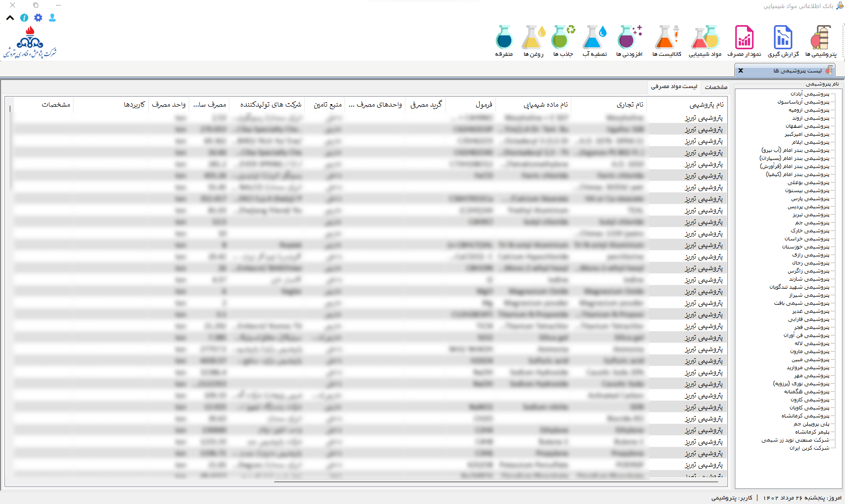Screen dimensions: 845x504
Task: Select پتروشیمی مارون in the tree
Action: pos(810,352)
